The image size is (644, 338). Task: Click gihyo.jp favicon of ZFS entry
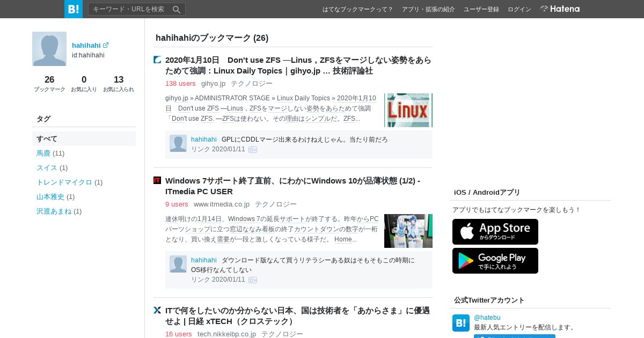click(157, 60)
